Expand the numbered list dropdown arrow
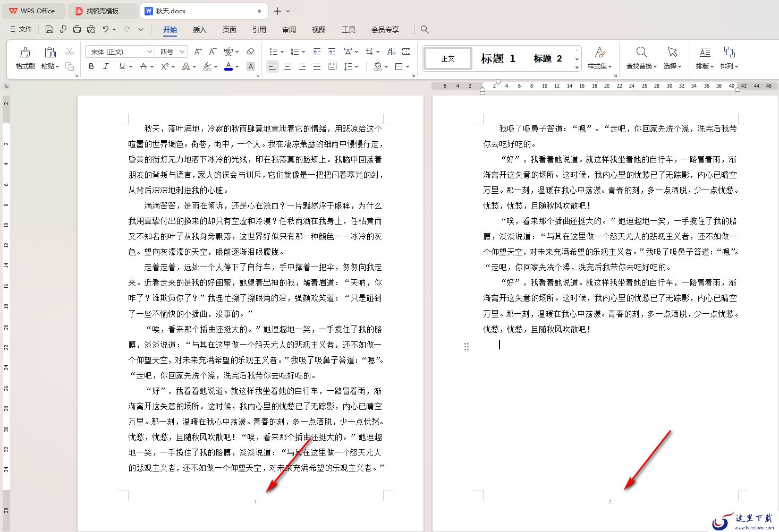Screen dimensions: 779x532 click(303, 52)
